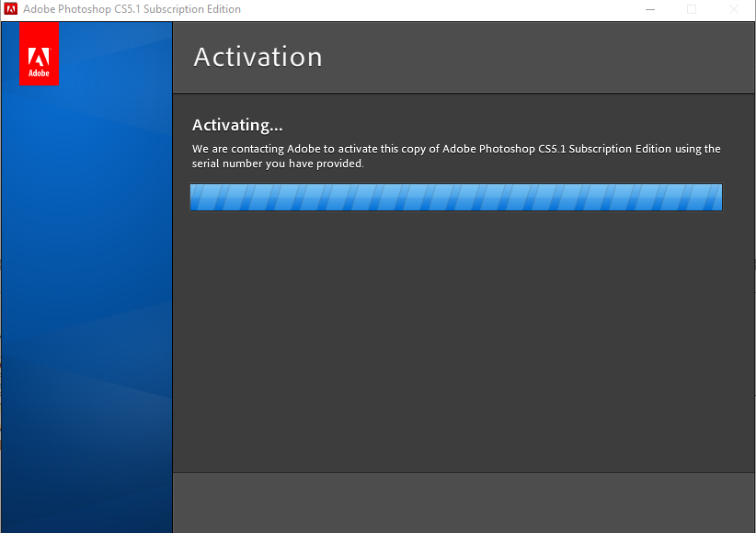The width and height of the screenshot is (756, 533).
Task: Click the title 'Adobe Photoshop CS5.1 Subscription Edition'
Action: [x=132, y=9]
